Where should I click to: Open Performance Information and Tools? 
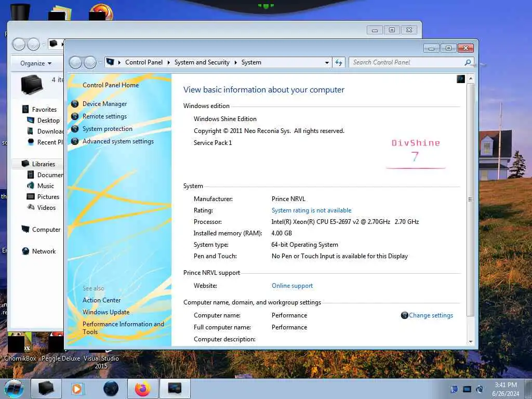click(123, 328)
